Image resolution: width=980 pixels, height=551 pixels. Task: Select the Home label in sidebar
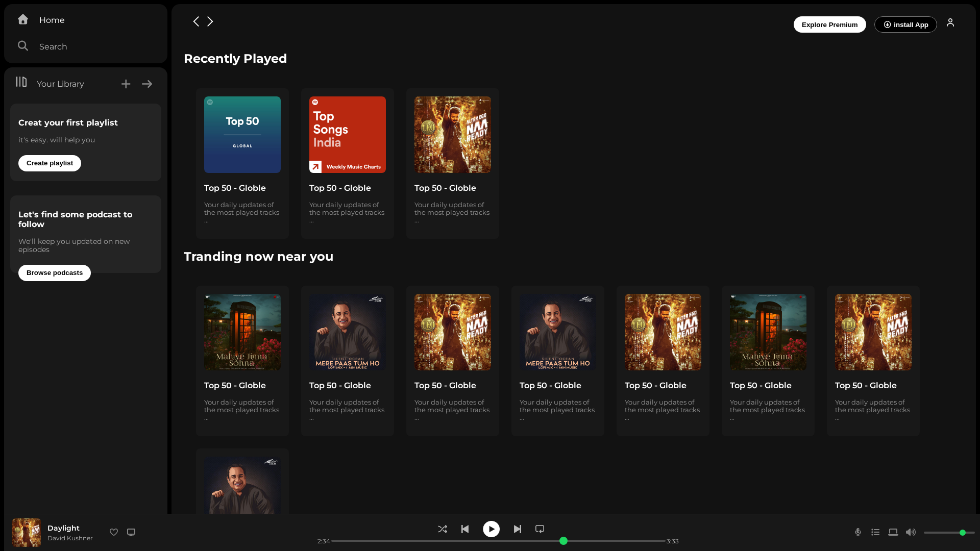[x=52, y=20]
